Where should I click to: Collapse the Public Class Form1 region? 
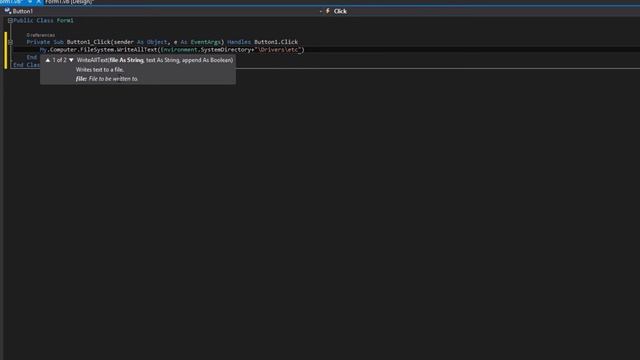(x=10, y=20)
